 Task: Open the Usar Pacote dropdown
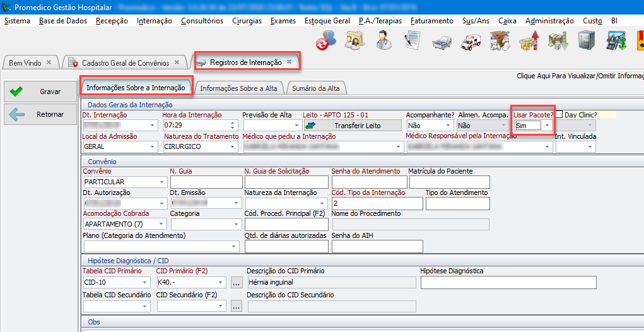click(x=547, y=126)
